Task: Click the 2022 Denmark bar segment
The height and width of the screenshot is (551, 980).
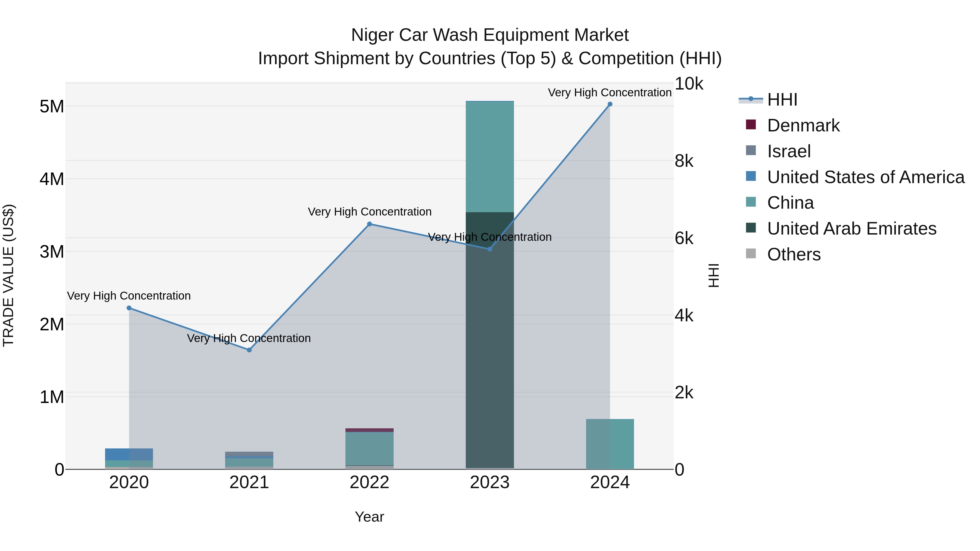Action: pos(369,430)
